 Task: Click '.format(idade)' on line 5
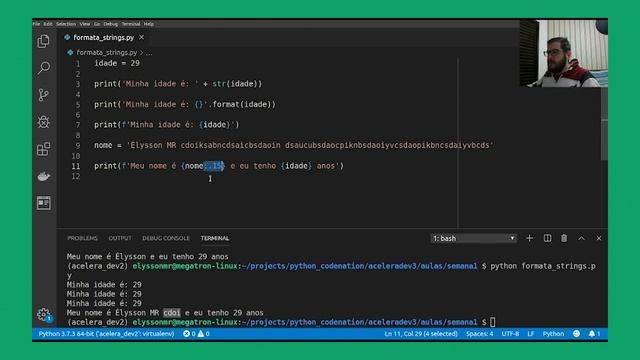tap(242, 104)
